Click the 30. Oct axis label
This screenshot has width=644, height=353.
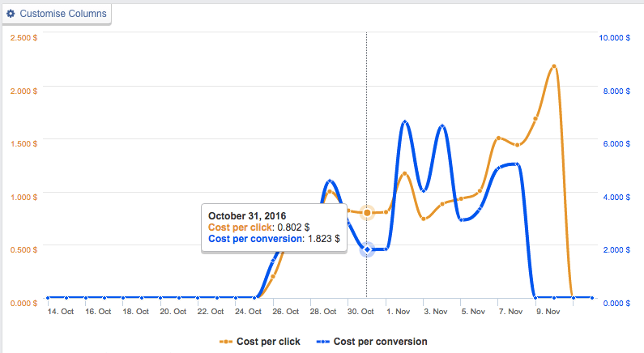click(x=360, y=312)
